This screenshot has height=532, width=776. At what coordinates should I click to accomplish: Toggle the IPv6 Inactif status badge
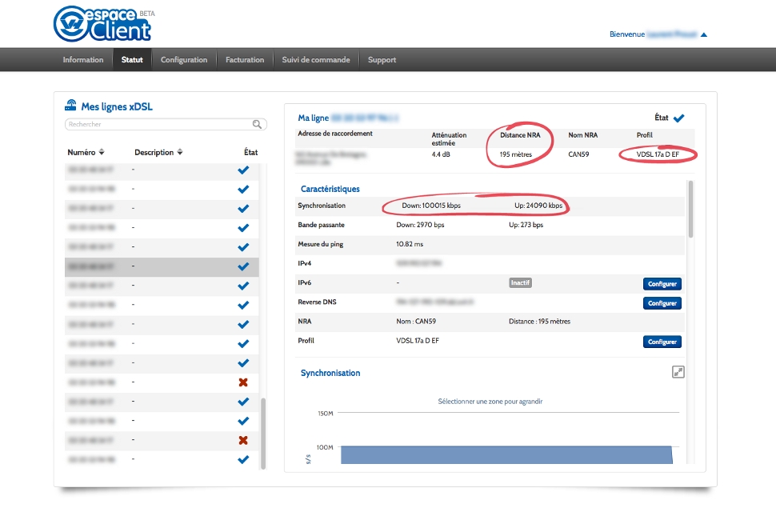(520, 282)
